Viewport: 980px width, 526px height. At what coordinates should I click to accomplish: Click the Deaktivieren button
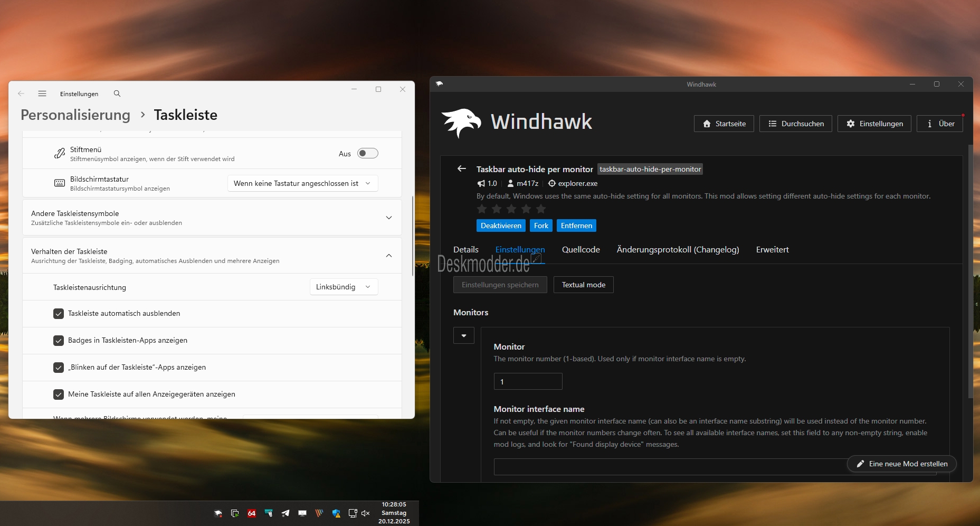(501, 226)
